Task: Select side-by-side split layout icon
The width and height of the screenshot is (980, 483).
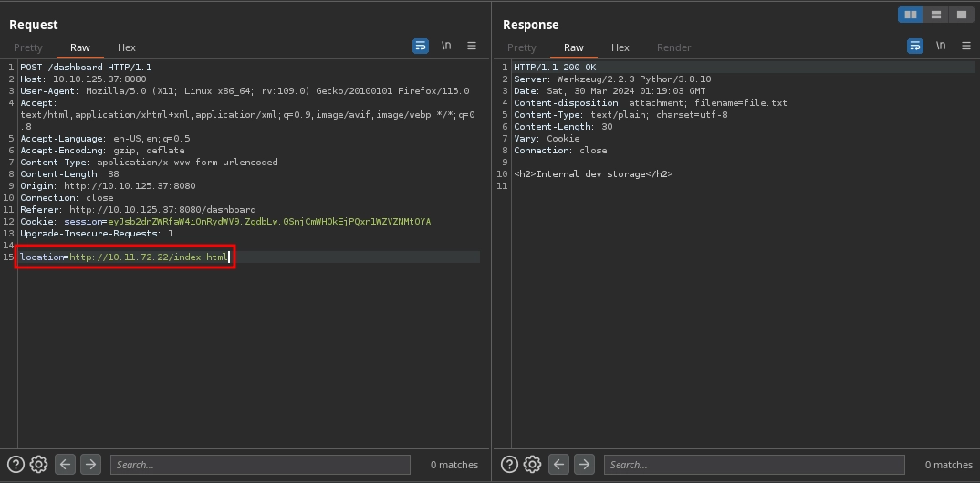Action: (910, 15)
